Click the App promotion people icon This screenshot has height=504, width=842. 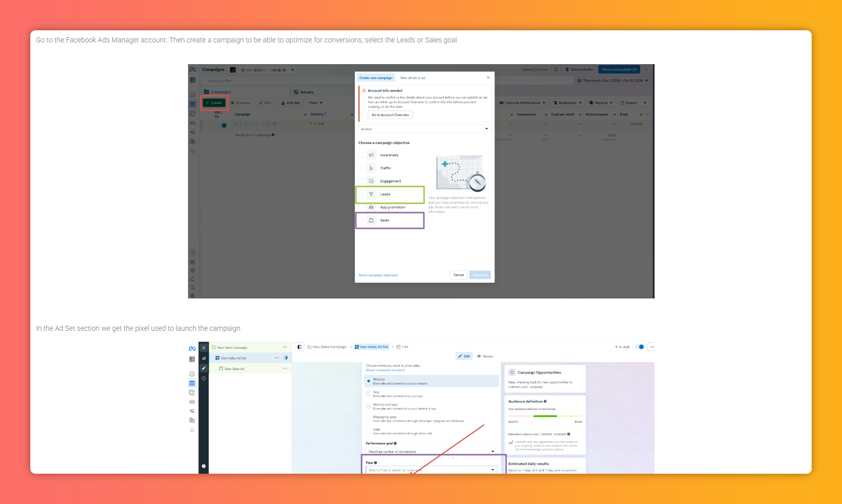pyautogui.click(x=371, y=208)
